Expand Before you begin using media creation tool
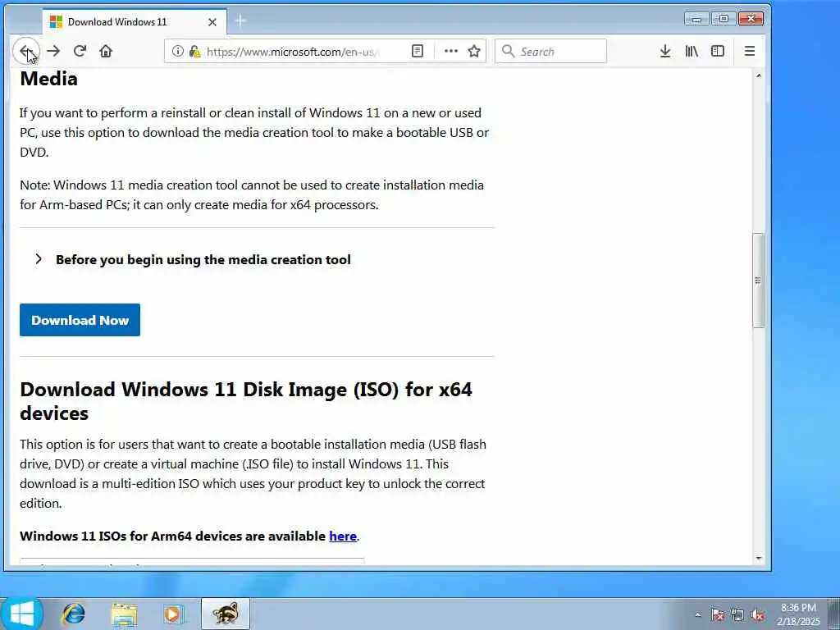The width and height of the screenshot is (840, 630). (193, 259)
